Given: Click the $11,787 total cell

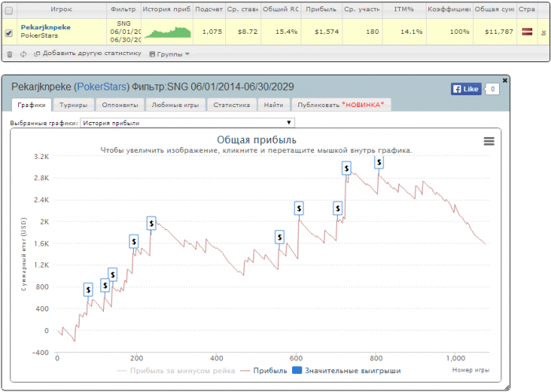Looking at the screenshot, I should [495, 32].
